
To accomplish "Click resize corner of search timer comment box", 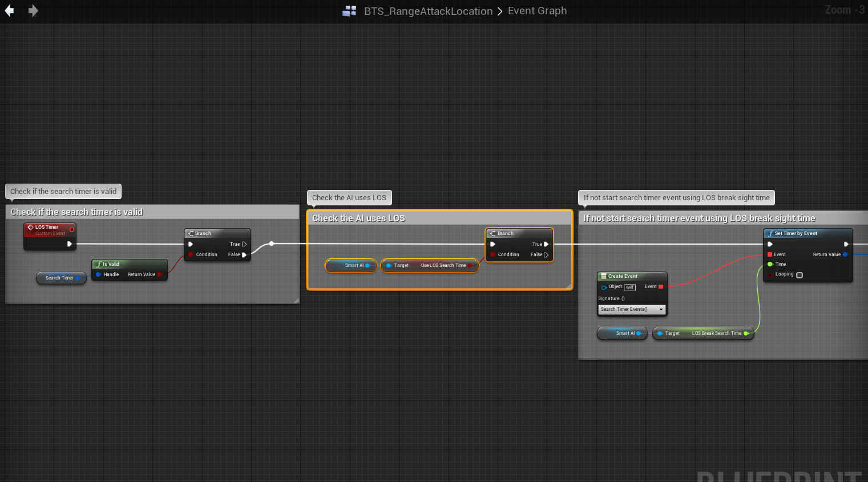I will coord(296,300).
